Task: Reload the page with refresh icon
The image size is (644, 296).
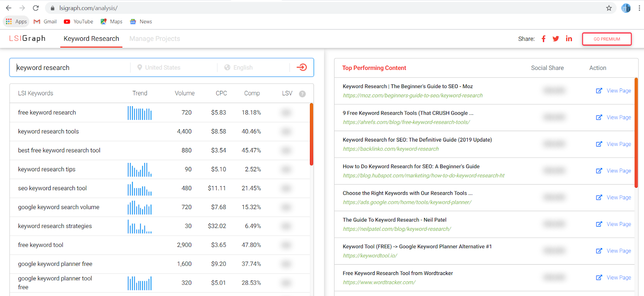Action: click(x=36, y=8)
